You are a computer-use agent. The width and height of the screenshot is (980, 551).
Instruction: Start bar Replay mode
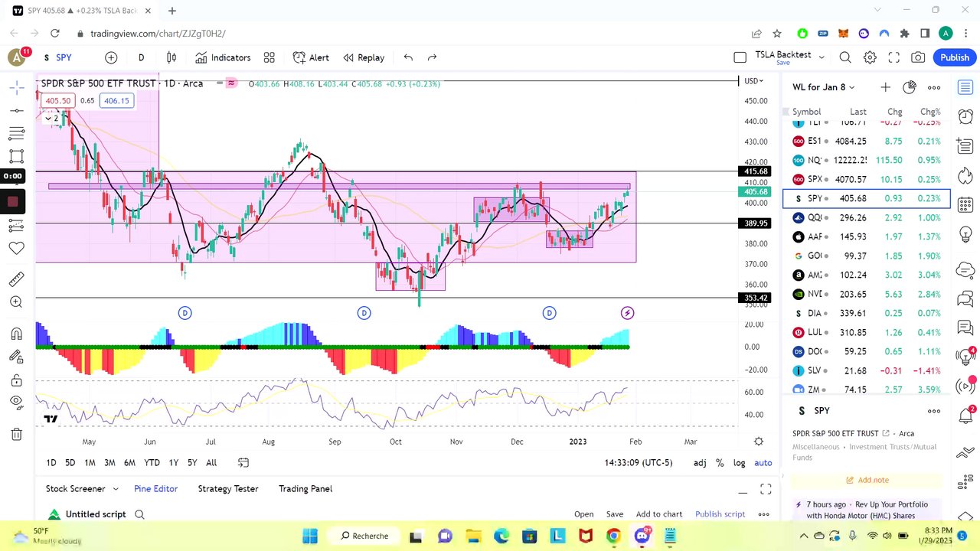coord(364,57)
